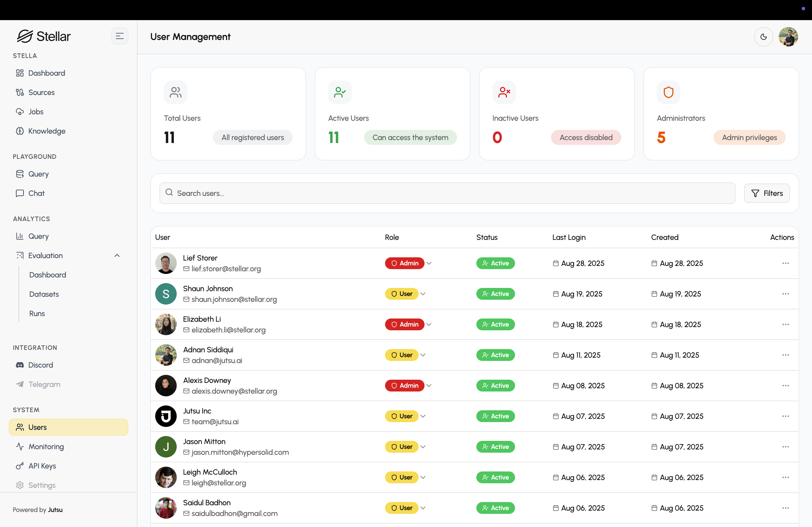Open the Discord integration

(x=40, y=365)
